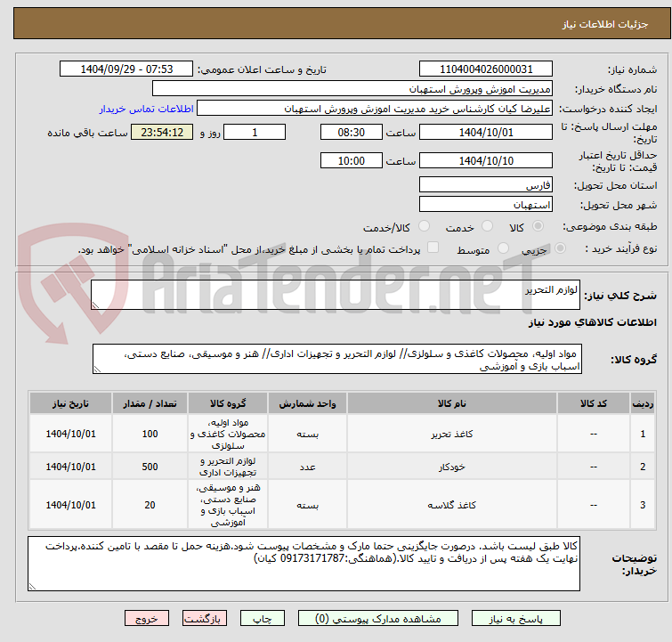
Task: Click the خروج exit button
Action: tap(147, 619)
